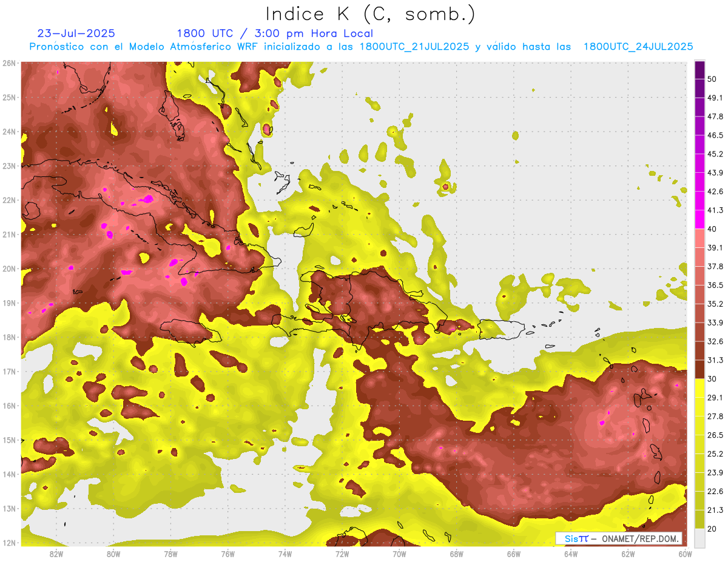
Task: Click the colorbar value '40'
Action: 712,229
